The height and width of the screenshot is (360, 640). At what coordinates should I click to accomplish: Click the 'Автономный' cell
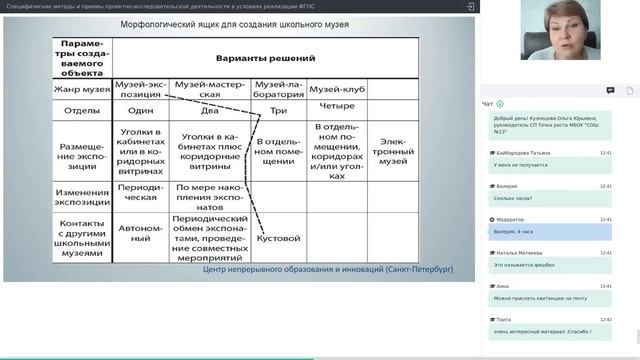click(x=141, y=238)
